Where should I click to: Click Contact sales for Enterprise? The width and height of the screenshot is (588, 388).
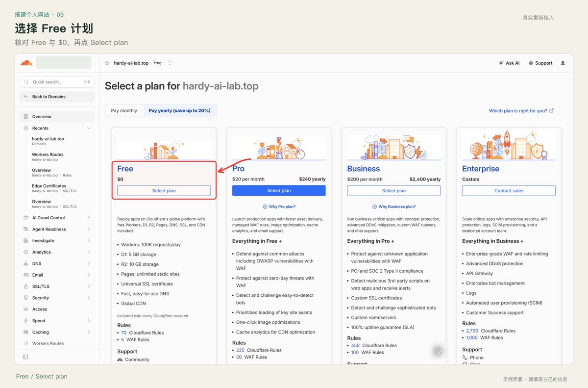tap(509, 191)
